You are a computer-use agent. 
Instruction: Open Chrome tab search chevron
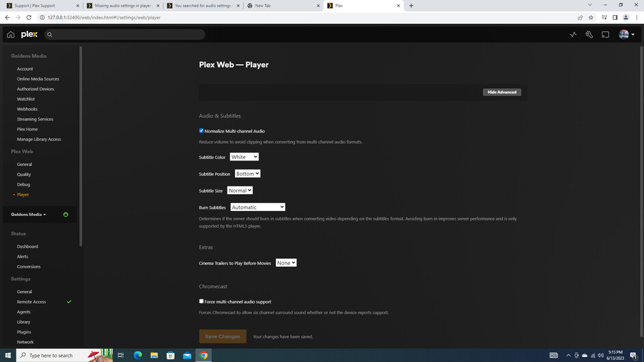click(x=590, y=5)
